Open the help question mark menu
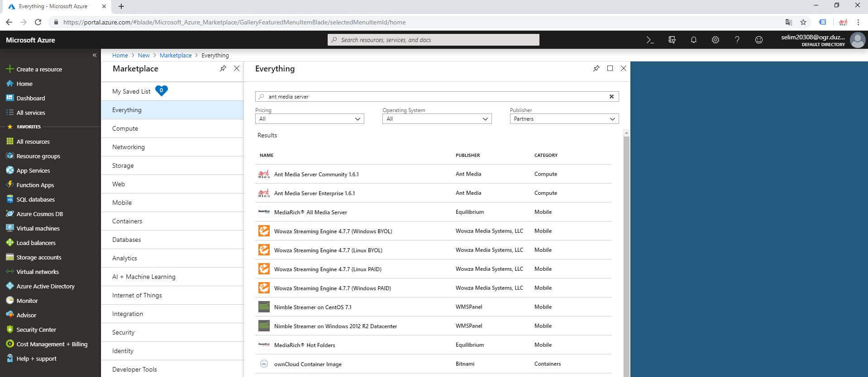868x377 pixels. tap(737, 40)
